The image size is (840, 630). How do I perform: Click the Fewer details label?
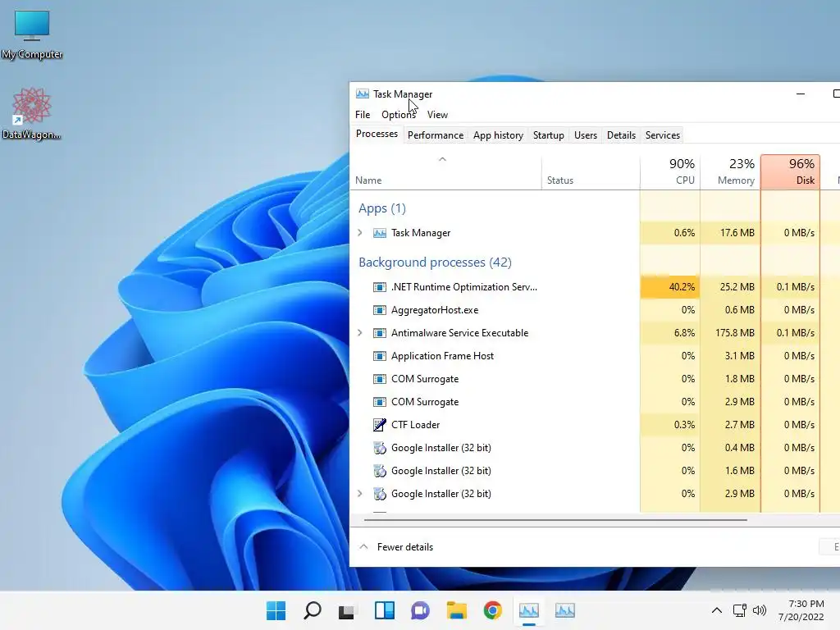405,547
